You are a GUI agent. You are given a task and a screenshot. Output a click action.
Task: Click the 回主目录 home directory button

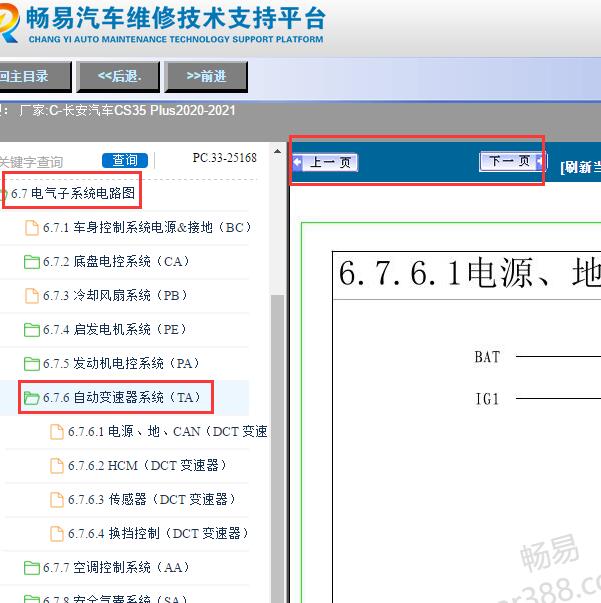point(35,77)
